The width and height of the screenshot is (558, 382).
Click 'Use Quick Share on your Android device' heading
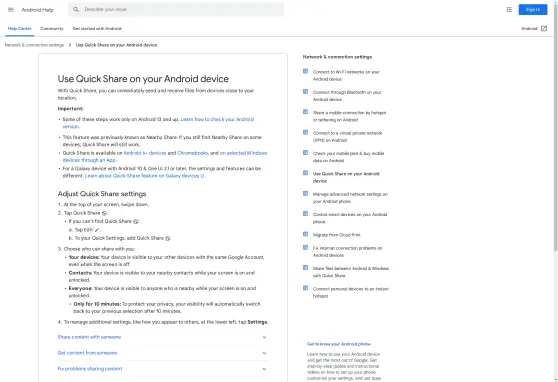[143, 79]
